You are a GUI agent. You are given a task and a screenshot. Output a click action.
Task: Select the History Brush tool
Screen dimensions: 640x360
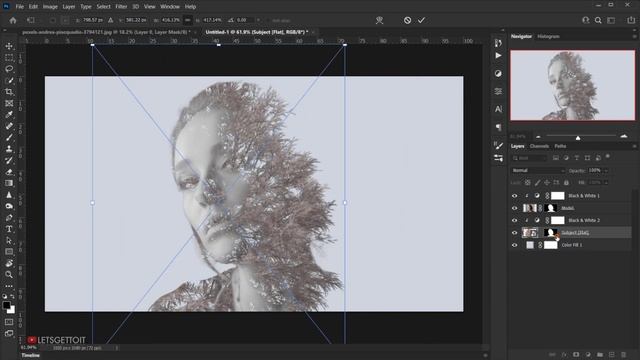click(x=9, y=160)
